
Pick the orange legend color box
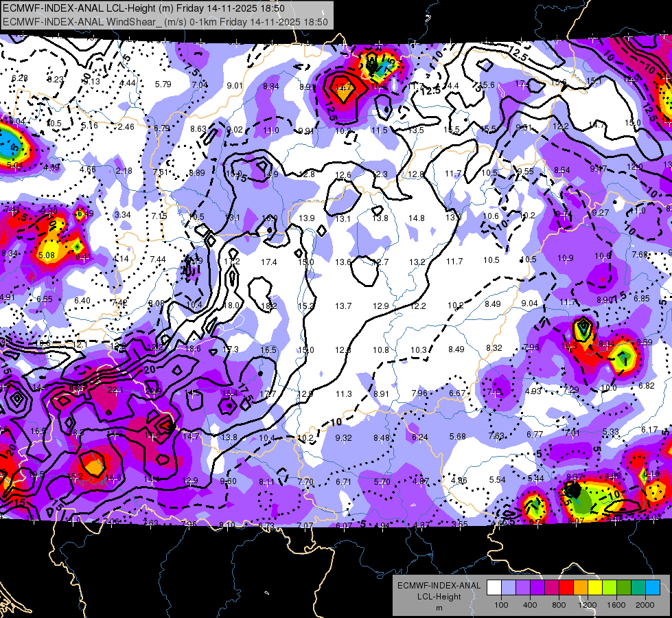[x=581, y=587]
